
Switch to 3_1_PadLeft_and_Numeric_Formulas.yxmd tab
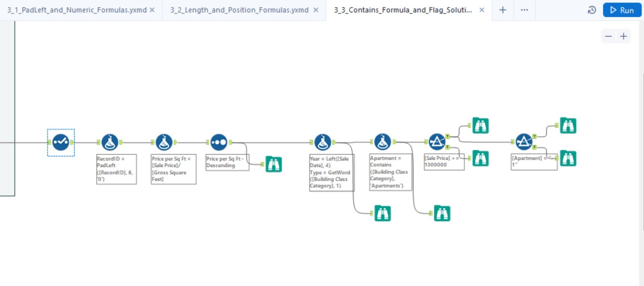[77, 10]
